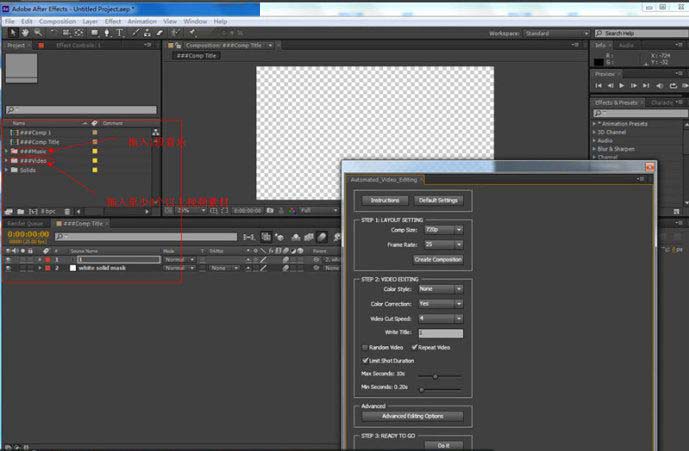Open the Comp Size dropdown
Image resolution: width=689 pixels, height=451 pixels.
[x=441, y=229]
